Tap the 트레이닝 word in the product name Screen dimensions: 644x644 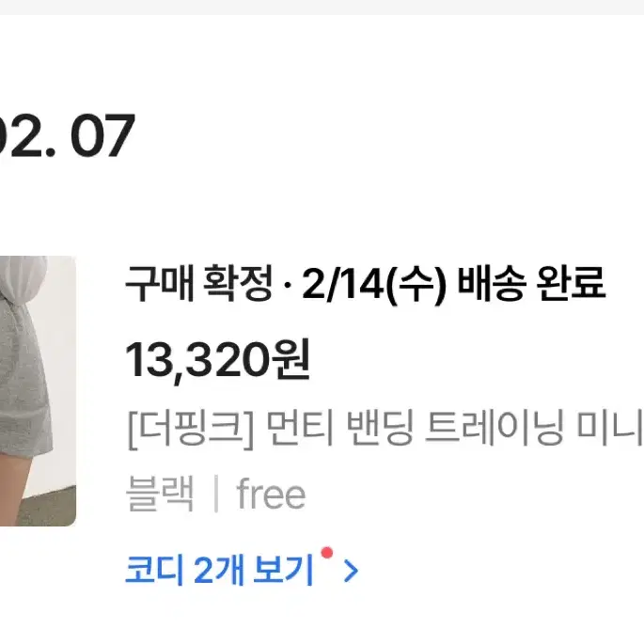point(494,428)
